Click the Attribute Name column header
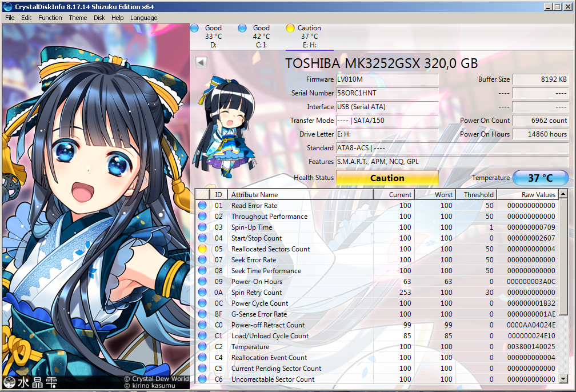576x392 pixels. tap(301, 194)
